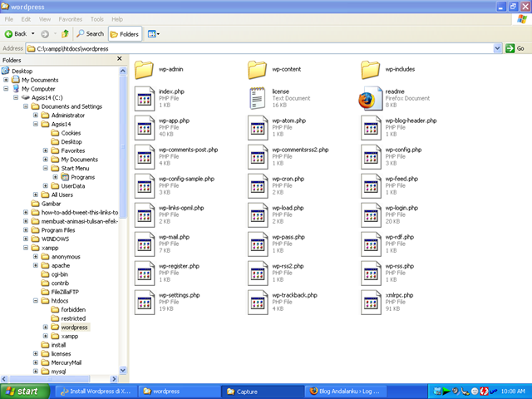Go up one folder level
This screenshot has height=399, width=532.
tap(65, 34)
